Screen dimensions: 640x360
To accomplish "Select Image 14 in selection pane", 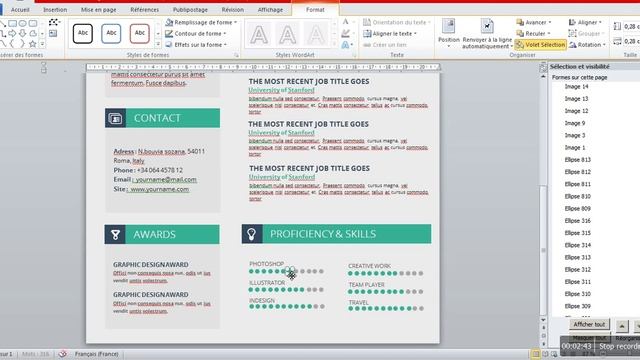I will [576, 87].
